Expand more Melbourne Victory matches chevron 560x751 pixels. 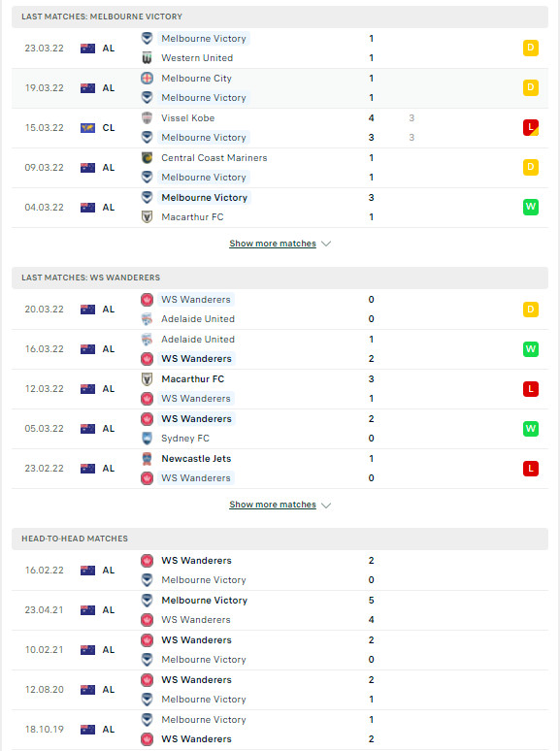(x=326, y=244)
